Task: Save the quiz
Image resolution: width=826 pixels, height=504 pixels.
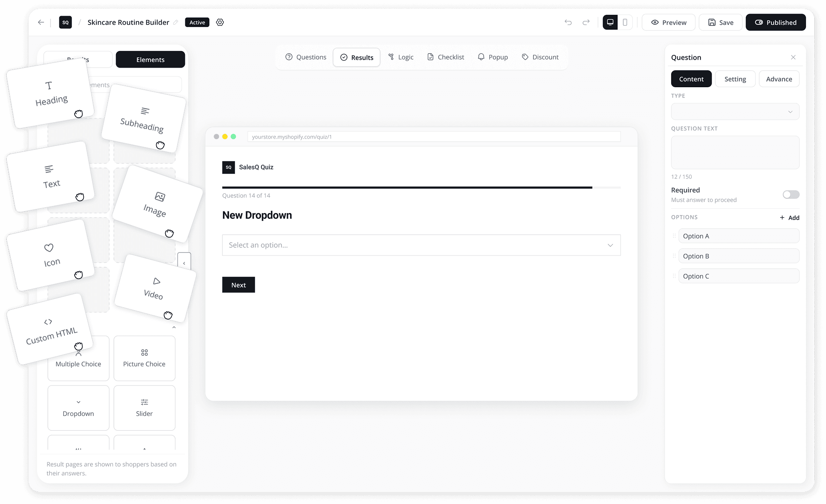Action: (x=720, y=22)
